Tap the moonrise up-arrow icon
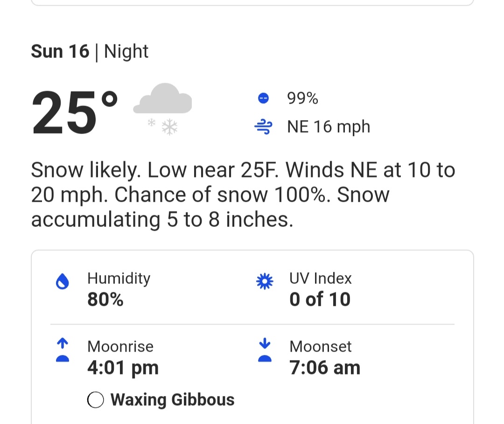This screenshot has height=424, width=504. pos(63,350)
